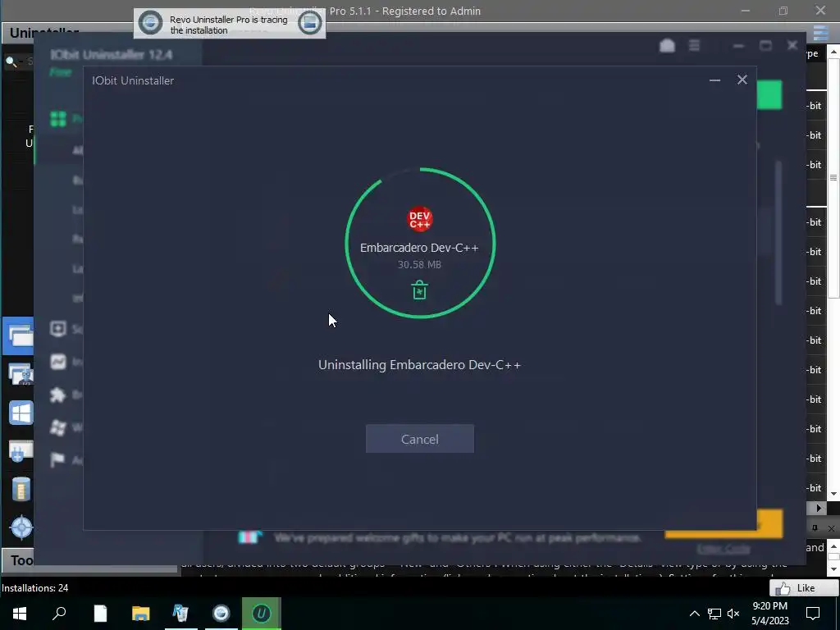
Task: Click the left icon in Revo tracing banner
Action: click(151, 23)
